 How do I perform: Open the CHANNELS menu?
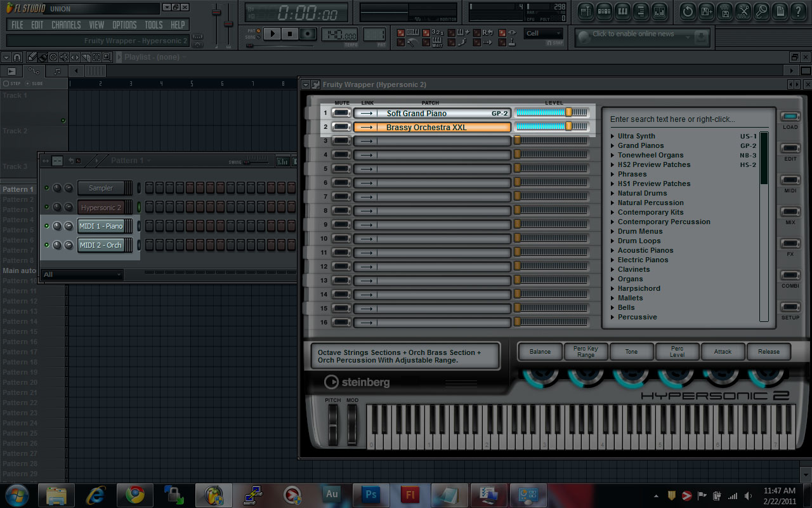coord(66,25)
